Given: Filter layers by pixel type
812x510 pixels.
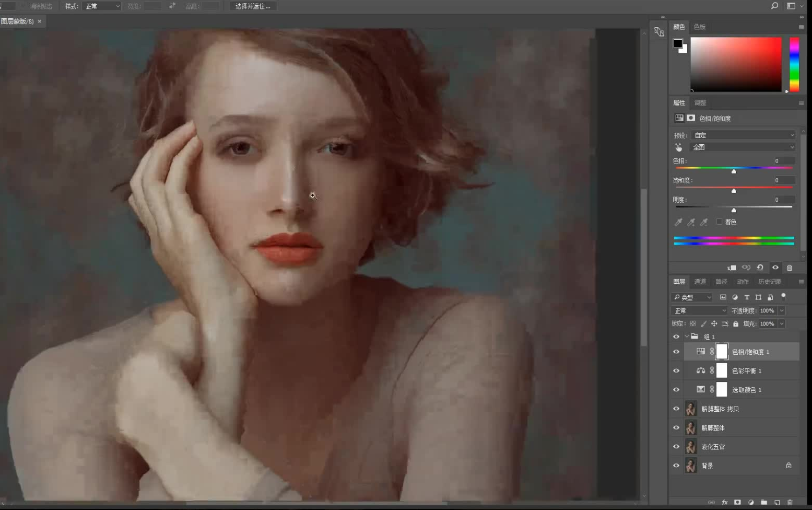Looking at the screenshot, I should 723,297.
